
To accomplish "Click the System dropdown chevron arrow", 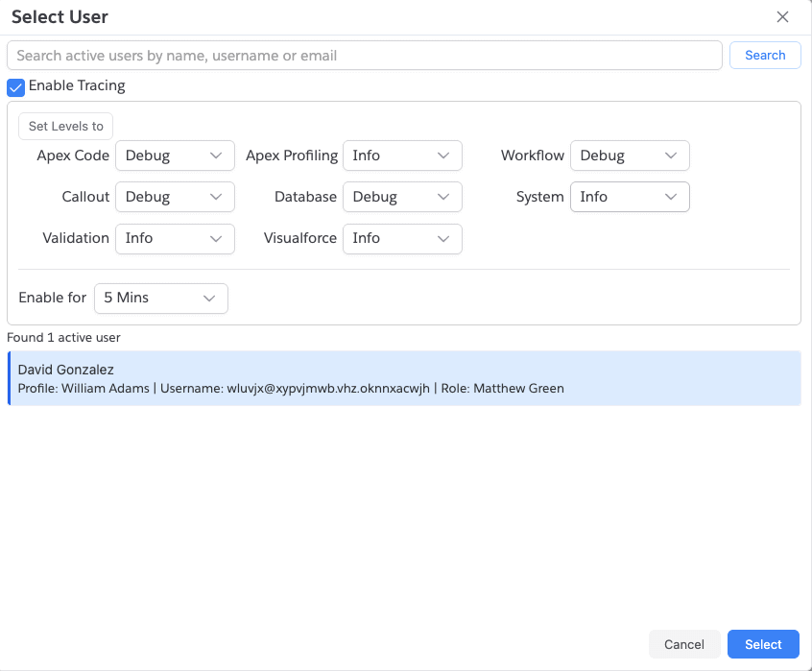I will pos(671,197).
